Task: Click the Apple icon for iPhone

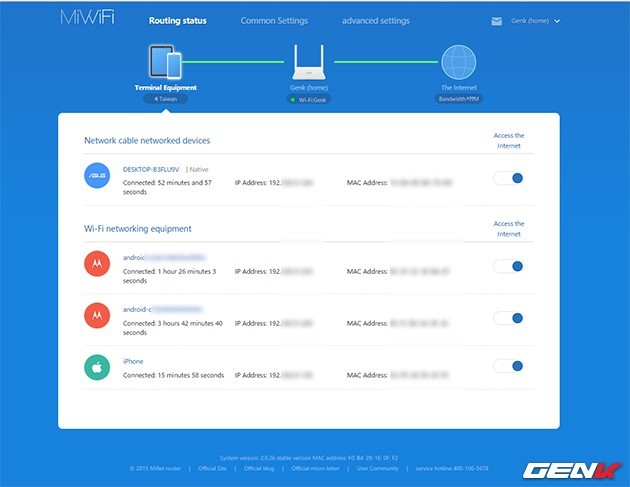Action: click(97, 367)
